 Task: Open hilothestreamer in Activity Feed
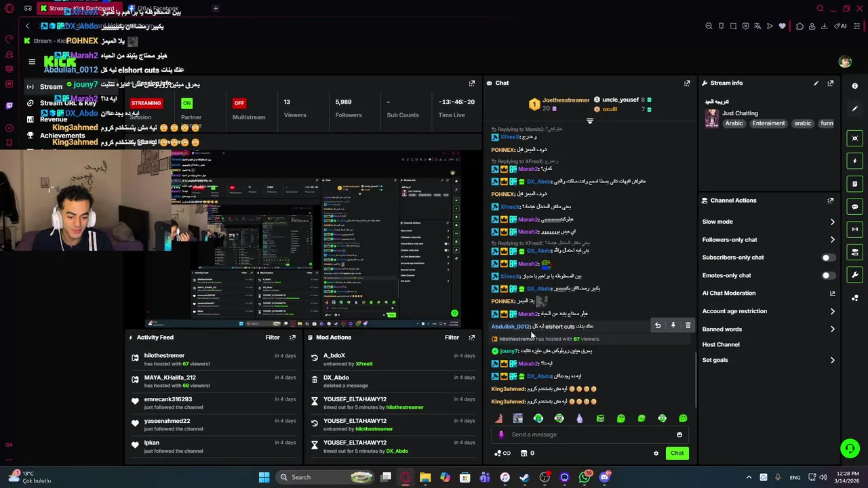click(x=164, y=356)
